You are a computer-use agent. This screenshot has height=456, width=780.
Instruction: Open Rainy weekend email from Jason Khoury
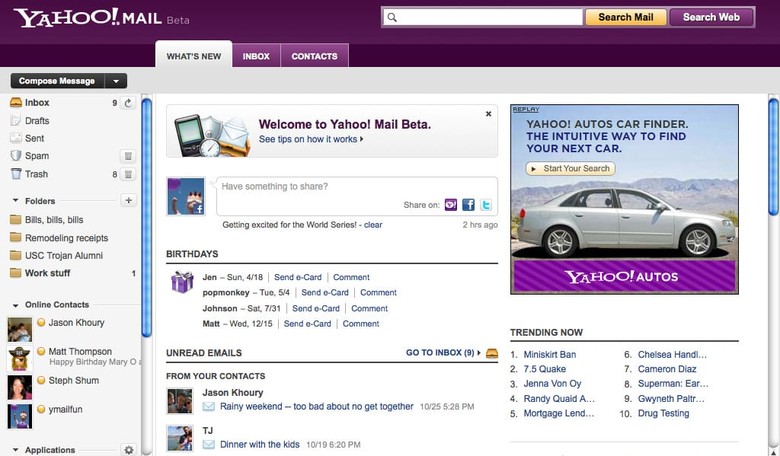coord(317,406)
